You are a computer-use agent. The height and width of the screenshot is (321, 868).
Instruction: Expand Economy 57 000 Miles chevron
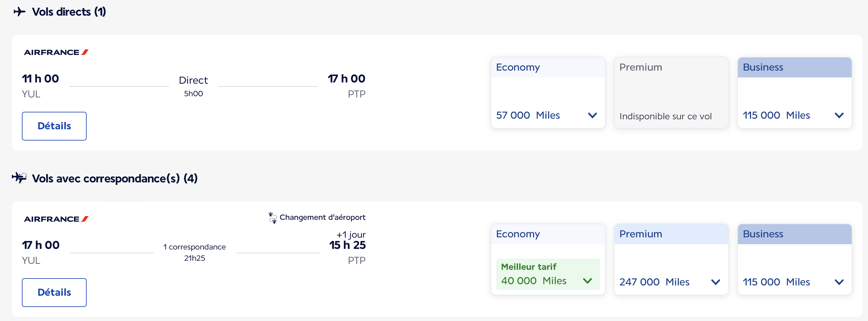pos(592,116)
